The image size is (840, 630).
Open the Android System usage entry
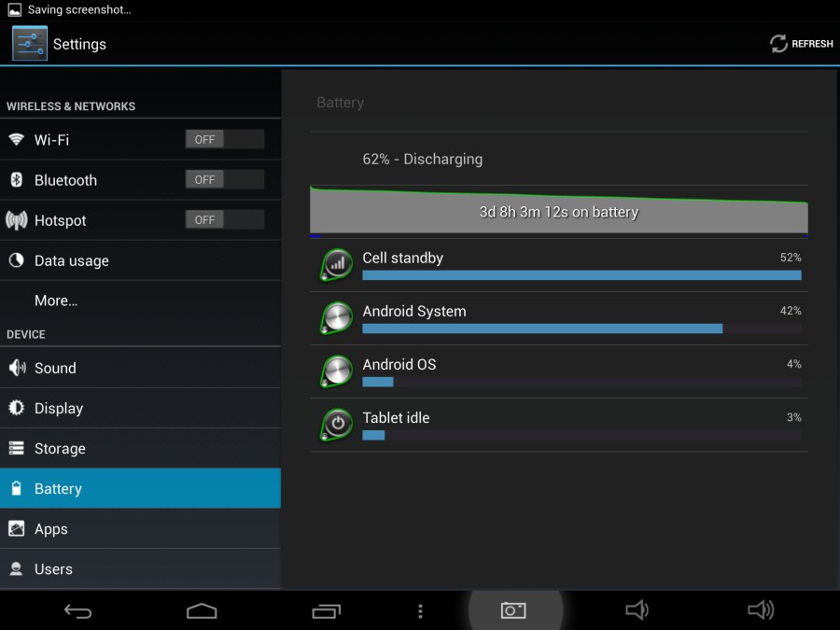pyautogui.click(x=560, y=318)
